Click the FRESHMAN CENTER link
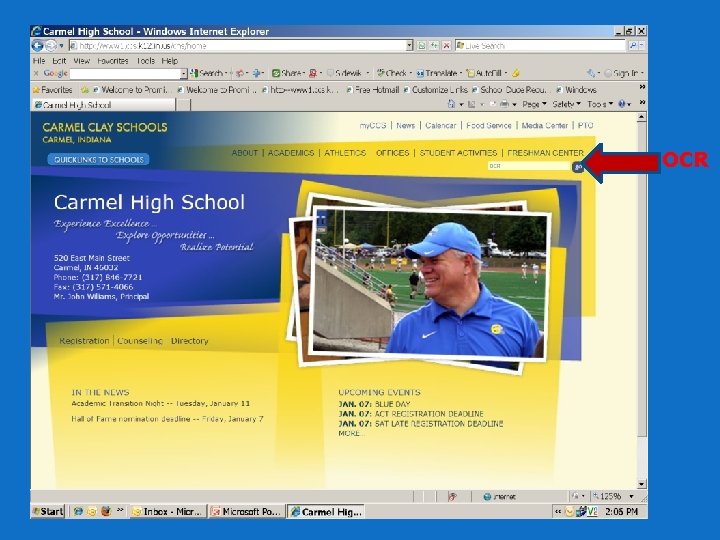Screen dimensions: 720x540 (546, 152)
